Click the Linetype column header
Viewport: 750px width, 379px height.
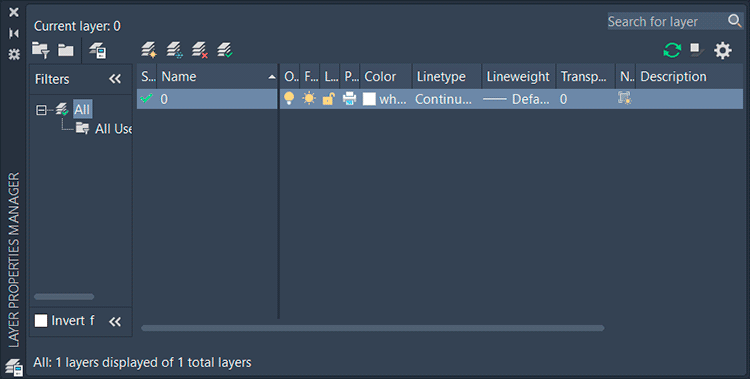pos(447,77)
